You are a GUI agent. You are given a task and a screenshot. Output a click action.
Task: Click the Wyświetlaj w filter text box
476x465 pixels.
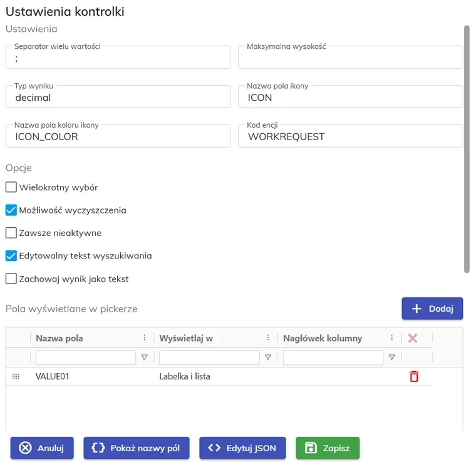click(209, 357)
